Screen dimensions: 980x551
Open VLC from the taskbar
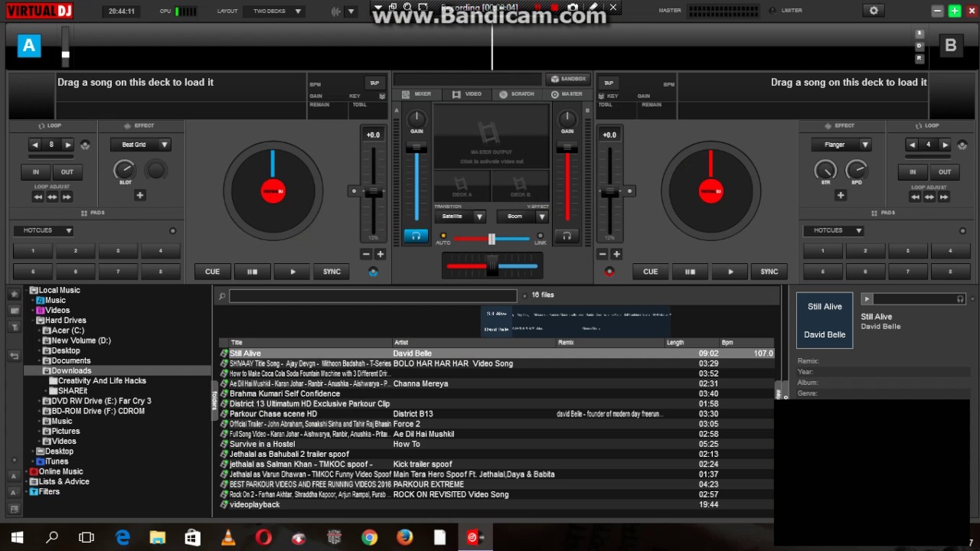(228, 537)
